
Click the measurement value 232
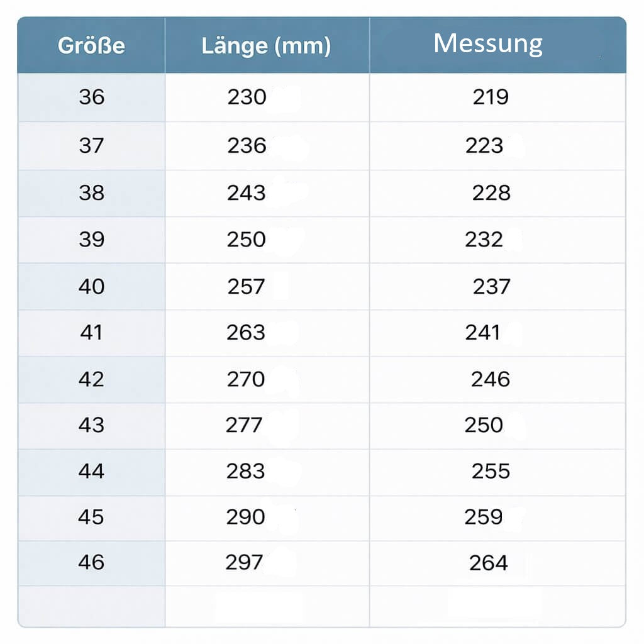[484, 240]
